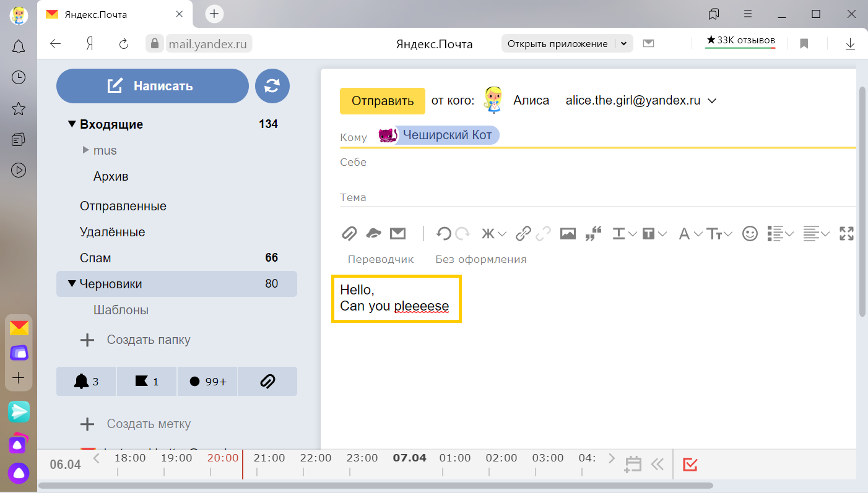The image size is (868, 493).
Task: Insert a hyperlink with the chain icon
Action: [524, 233]
